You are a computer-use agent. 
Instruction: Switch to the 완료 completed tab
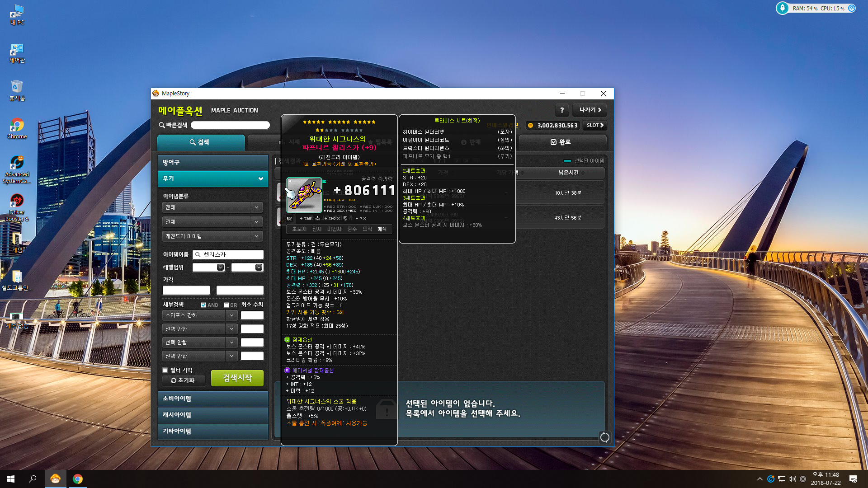562,142
